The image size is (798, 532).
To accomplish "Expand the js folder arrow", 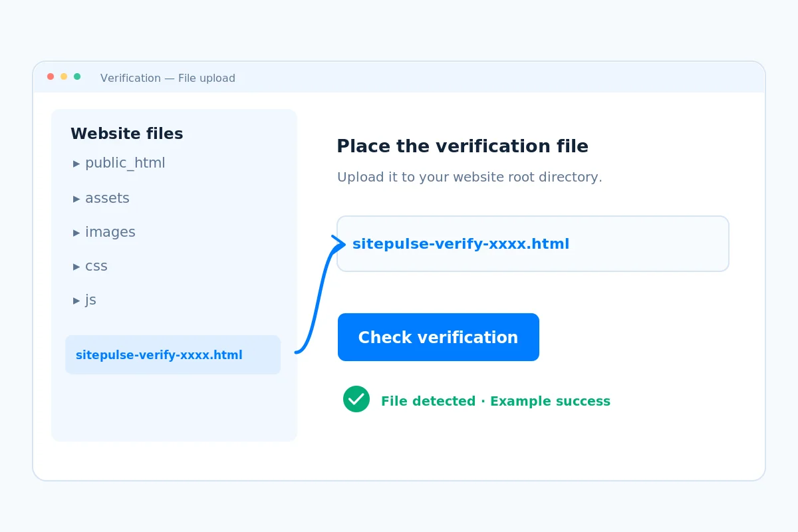I will [76, 301].
